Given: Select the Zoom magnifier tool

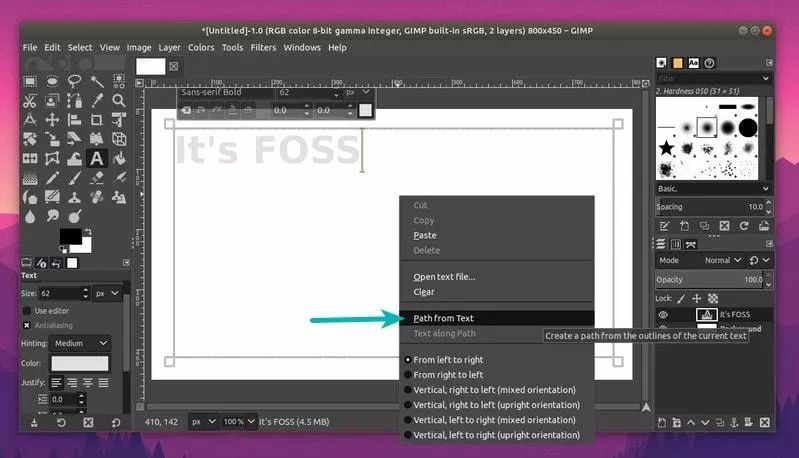Looking at the screenshot, I should [x=119, y=100].
